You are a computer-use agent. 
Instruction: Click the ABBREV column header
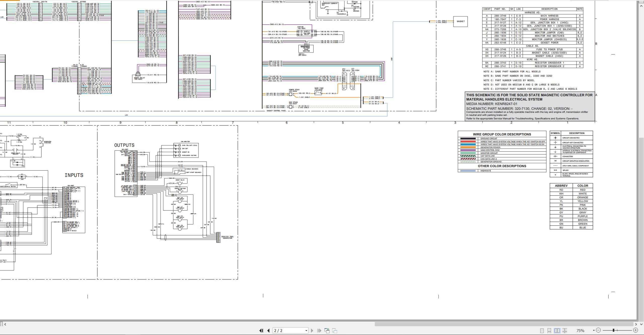(561, 186)
